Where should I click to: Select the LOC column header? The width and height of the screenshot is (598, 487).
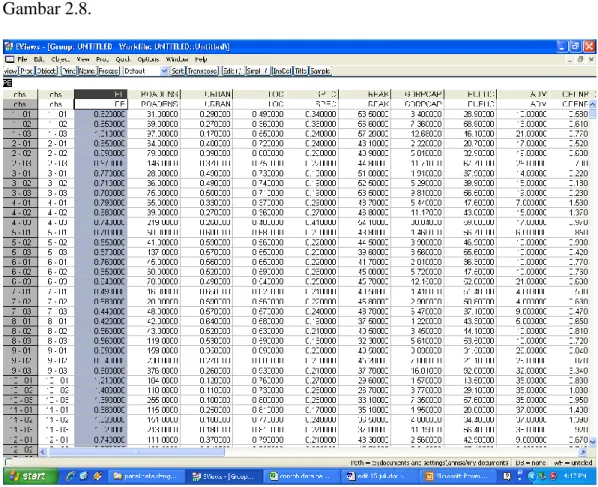pyautogui.click(x=259, y=94)
